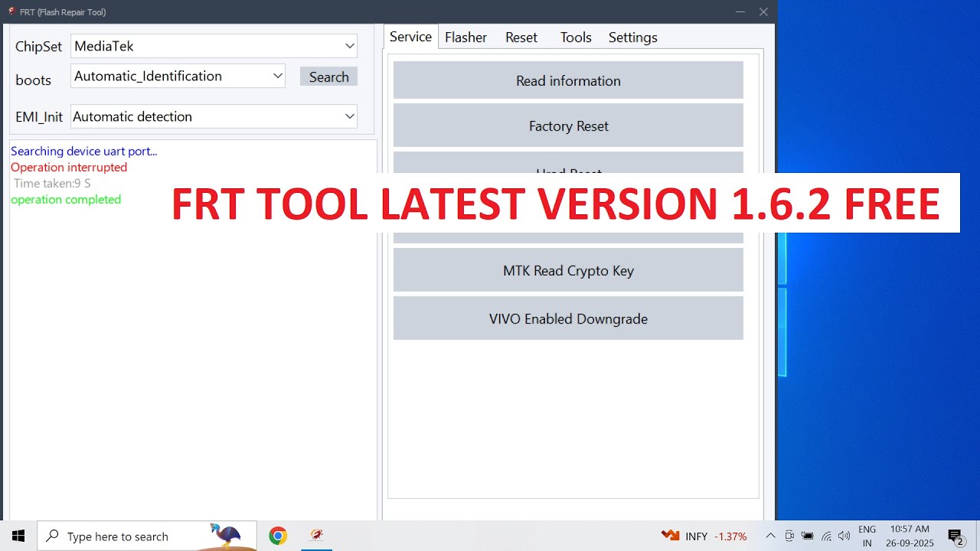This screenshot has height=551, width=980.
Task: Close the FRT window
Action: point(763,11)
